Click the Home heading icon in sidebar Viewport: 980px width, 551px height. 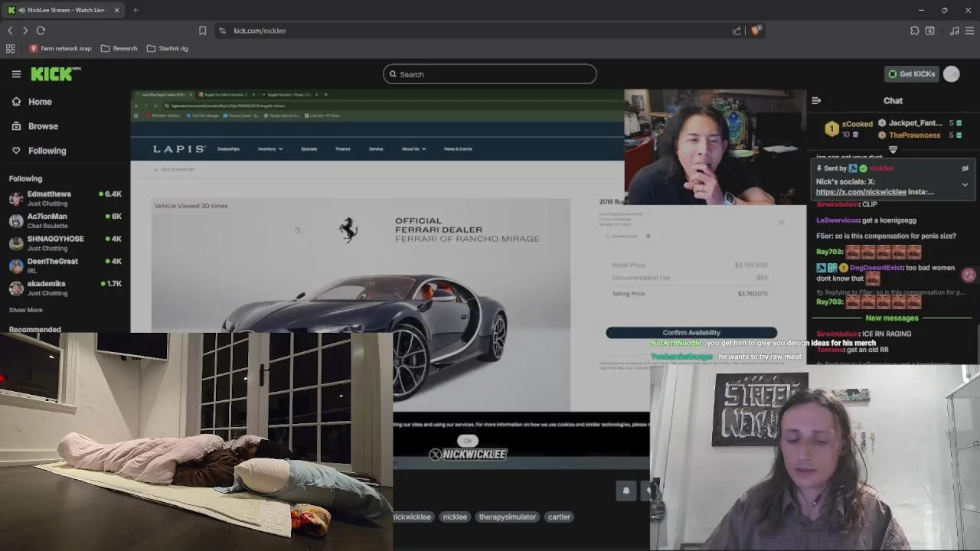[x=16, y=102]
